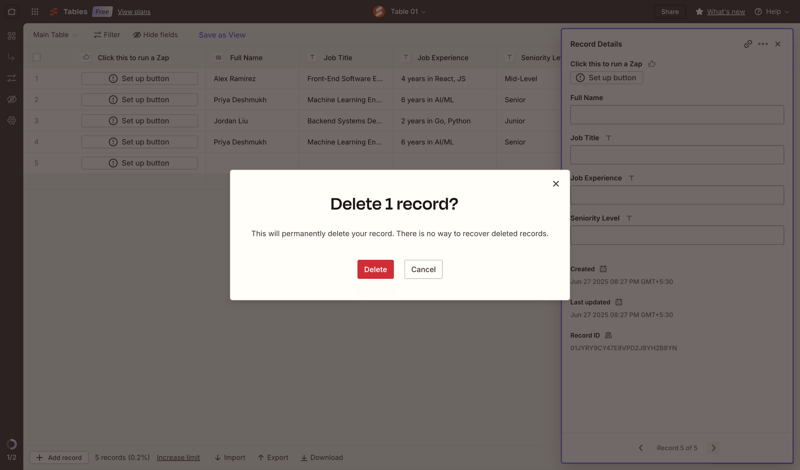Select the Jordan Liu name cell
Viewport: 800px width, 470px height.
[x=253, y=121]
